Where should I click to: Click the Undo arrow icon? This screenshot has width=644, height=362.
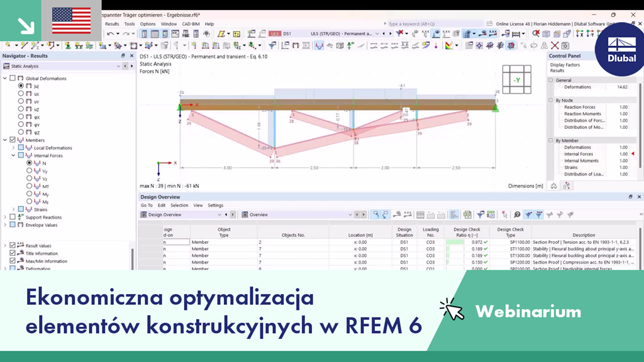click(110, 34)
